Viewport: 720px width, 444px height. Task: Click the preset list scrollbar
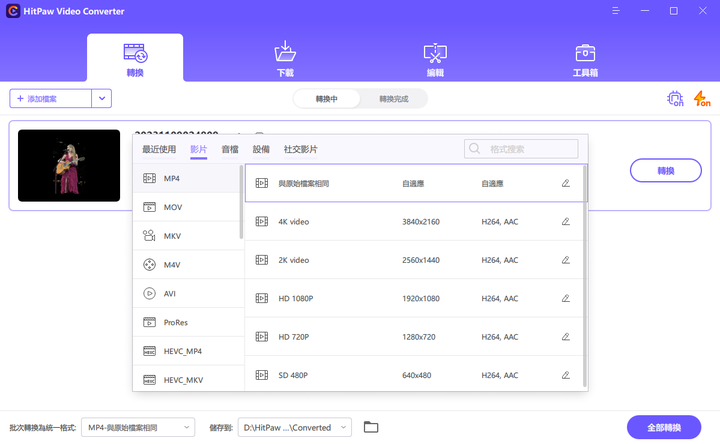tap(585, 275)
